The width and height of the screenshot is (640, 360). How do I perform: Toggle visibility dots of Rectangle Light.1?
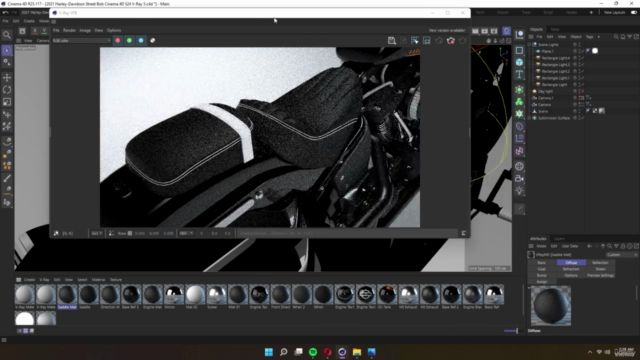579,78
